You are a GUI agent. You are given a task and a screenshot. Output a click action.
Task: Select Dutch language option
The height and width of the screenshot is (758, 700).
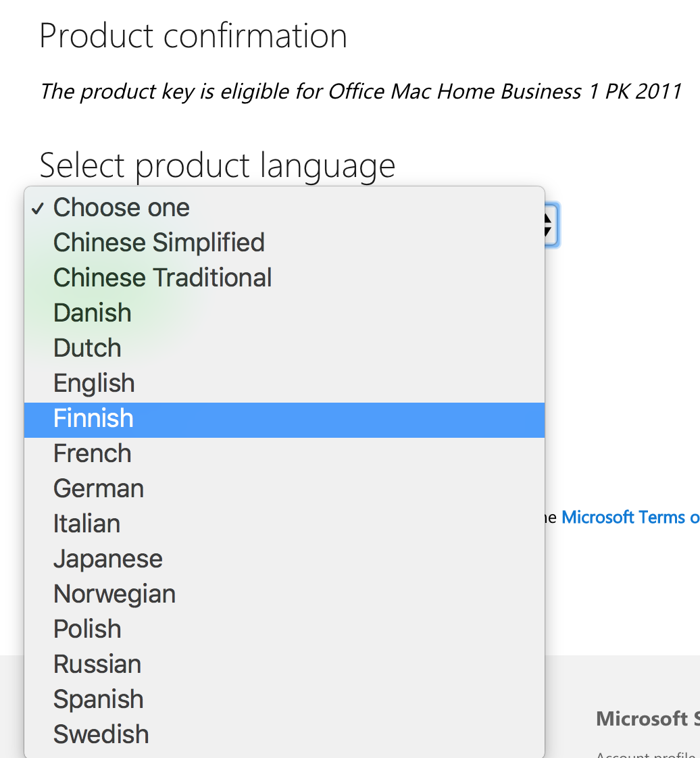click(284, 348)
